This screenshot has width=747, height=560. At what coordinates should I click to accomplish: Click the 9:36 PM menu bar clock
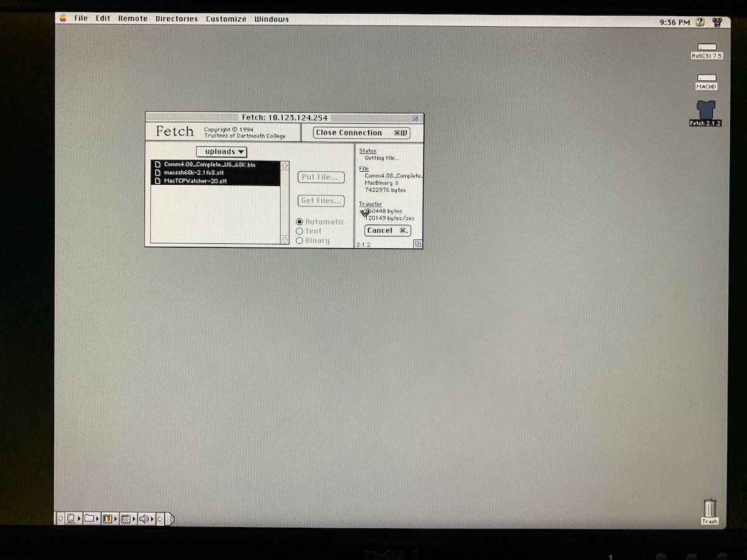[x=675, y=22]
